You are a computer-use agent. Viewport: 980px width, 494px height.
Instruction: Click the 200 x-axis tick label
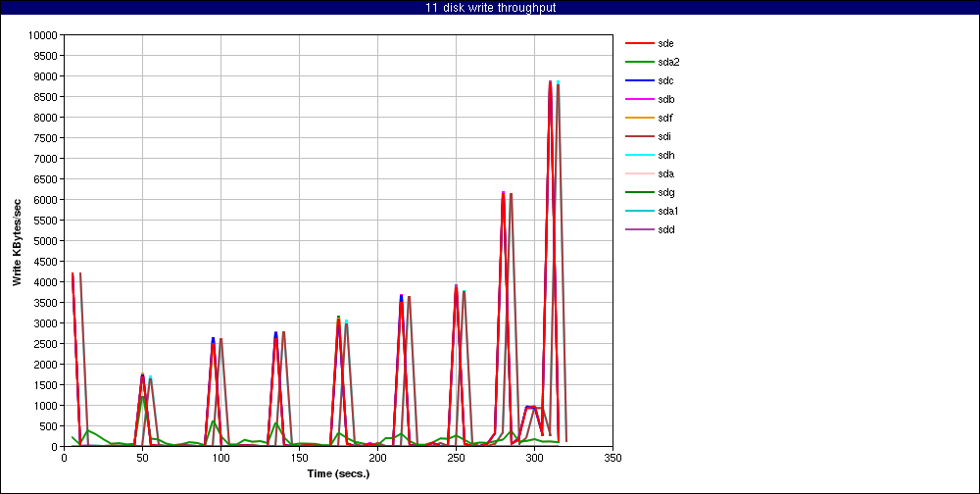377,458
